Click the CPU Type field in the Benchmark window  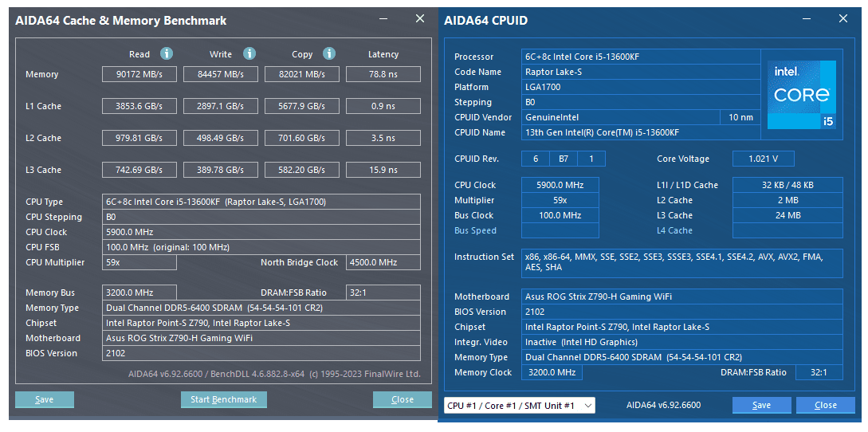pyautogui.click(x=261, y=202)
